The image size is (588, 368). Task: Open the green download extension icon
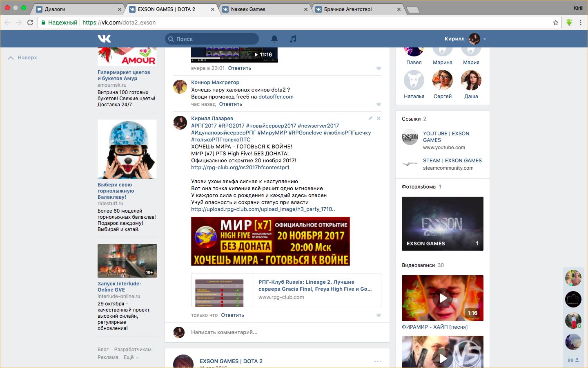coord(569,22)
